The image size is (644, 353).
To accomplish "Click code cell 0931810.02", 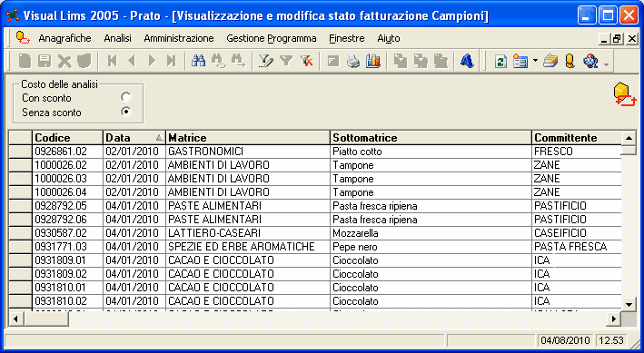I will (67, 301).
